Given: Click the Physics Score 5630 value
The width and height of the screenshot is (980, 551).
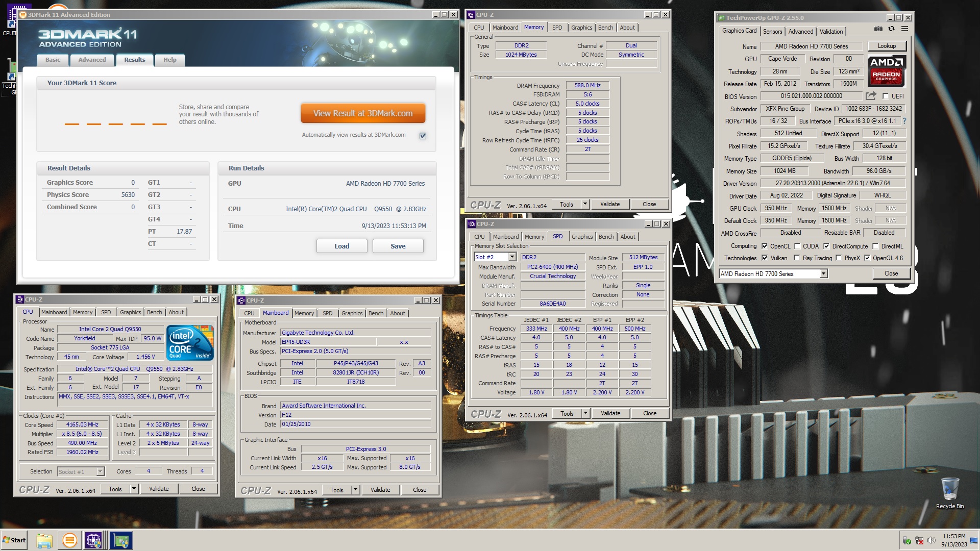Looking at the screenshot, I should point(128,195).
